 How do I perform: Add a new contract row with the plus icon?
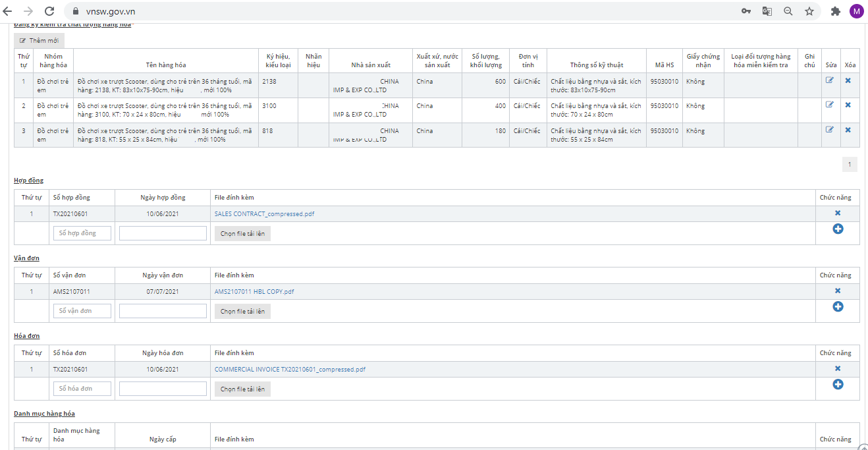pyautogui.click(x=838, y=229)
